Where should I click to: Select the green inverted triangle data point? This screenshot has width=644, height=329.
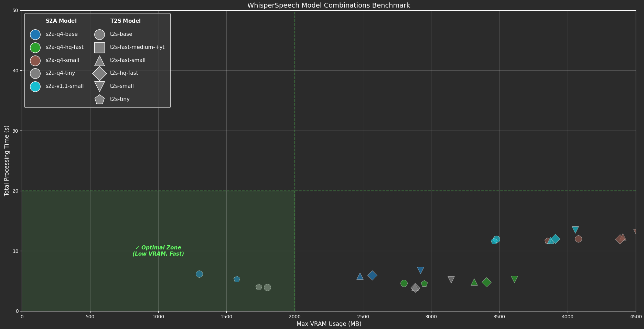tap(514, 279)
